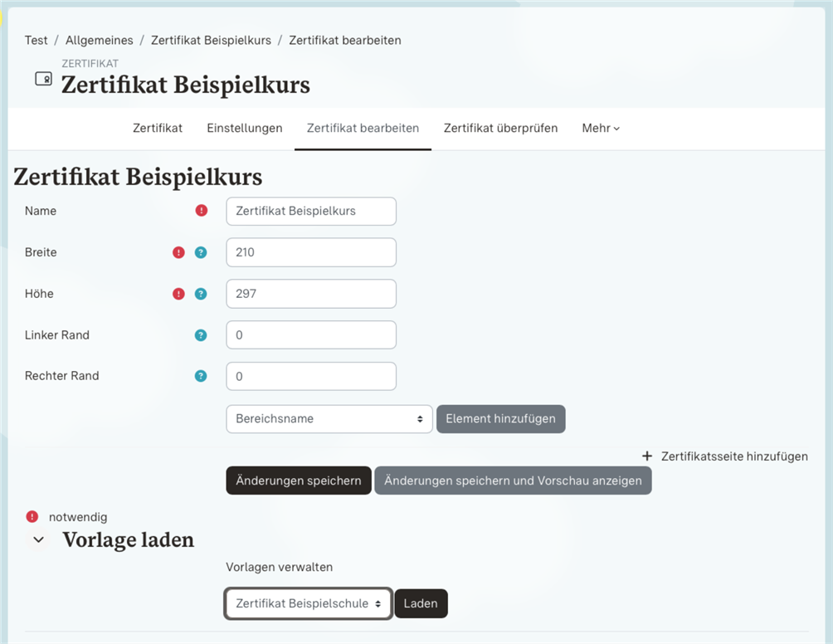
Task: Open help for Rechter Rand
Action: 201,376
